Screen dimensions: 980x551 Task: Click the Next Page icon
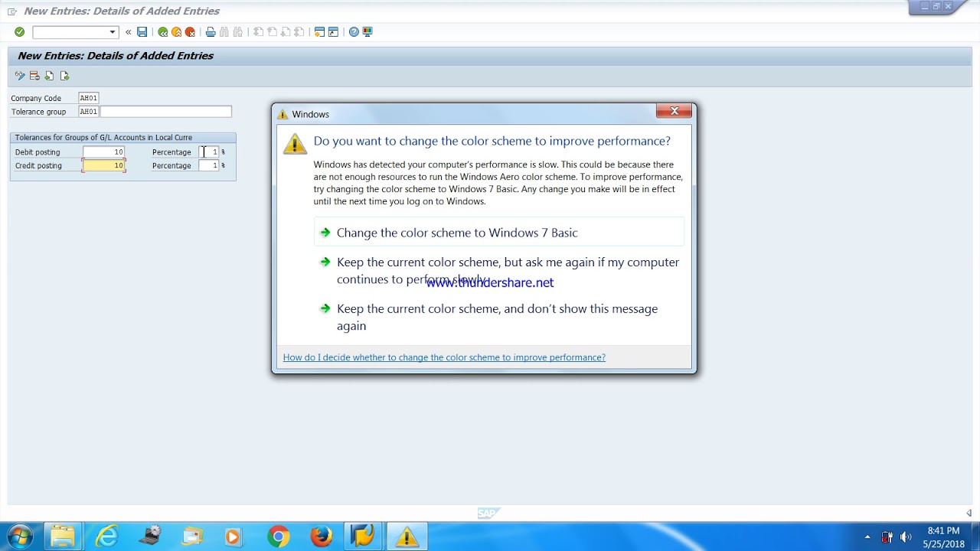pos(286,32)
